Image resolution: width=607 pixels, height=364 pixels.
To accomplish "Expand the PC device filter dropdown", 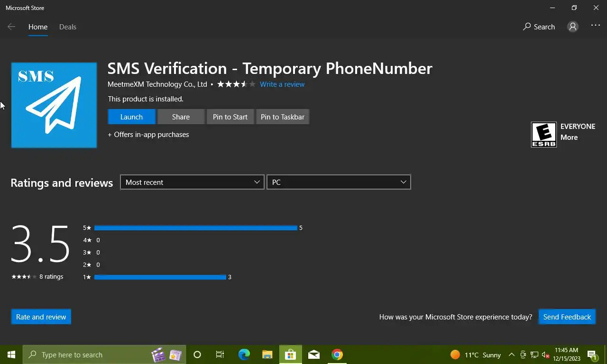I will point(339,182).
